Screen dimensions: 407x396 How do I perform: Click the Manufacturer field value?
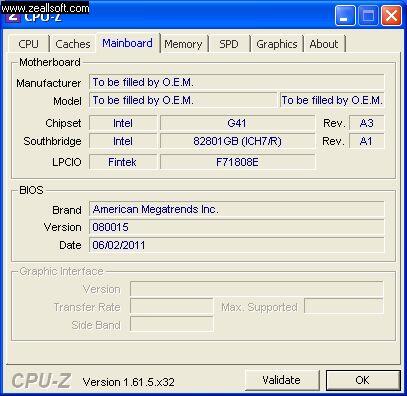tap(237, 82)
